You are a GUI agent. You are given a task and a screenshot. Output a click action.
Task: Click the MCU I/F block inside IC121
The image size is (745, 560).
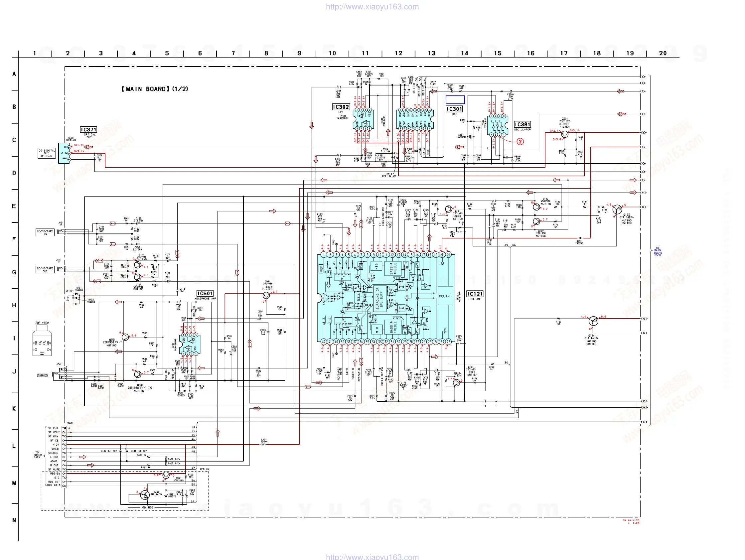pyautogui.click(x=445, y=296)
